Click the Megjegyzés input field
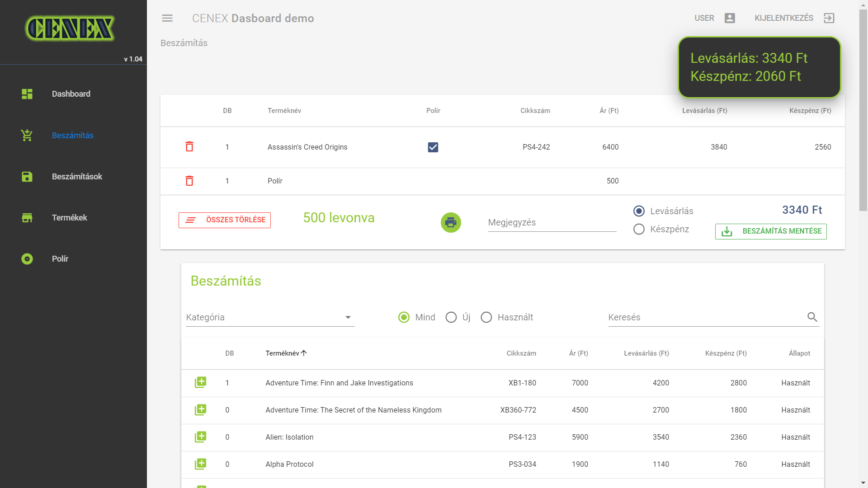The height and width of the screenshot is (488, 868). coord(552,223)
